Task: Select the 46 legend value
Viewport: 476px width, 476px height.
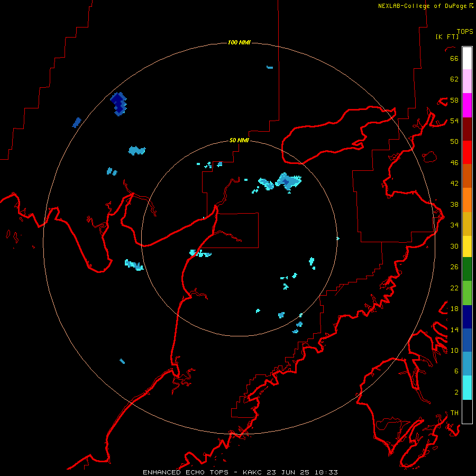Action: [454, 163]
